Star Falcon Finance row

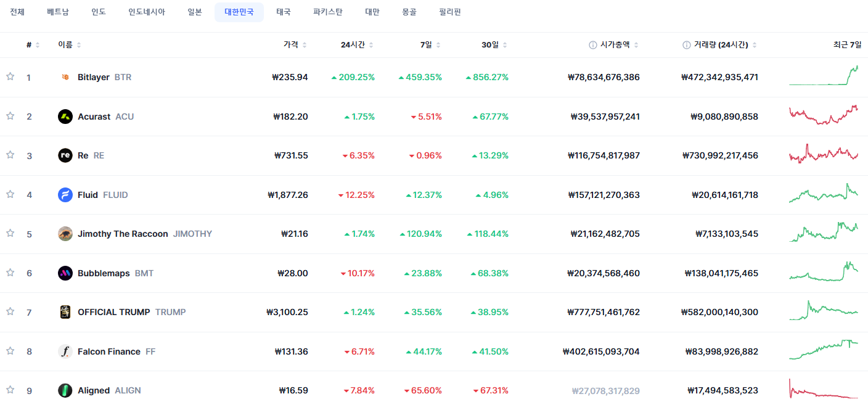point(10,351)
